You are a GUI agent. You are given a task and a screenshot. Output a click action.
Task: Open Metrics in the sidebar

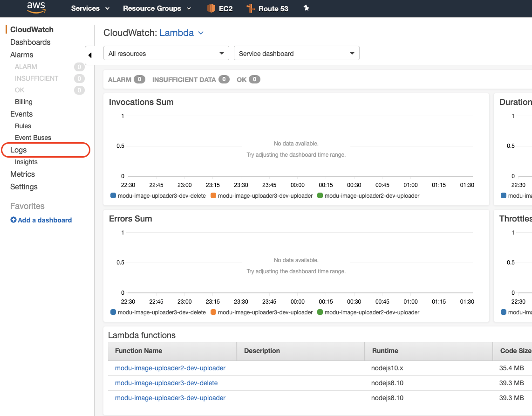pyautogui.click(x=22, y=174)
